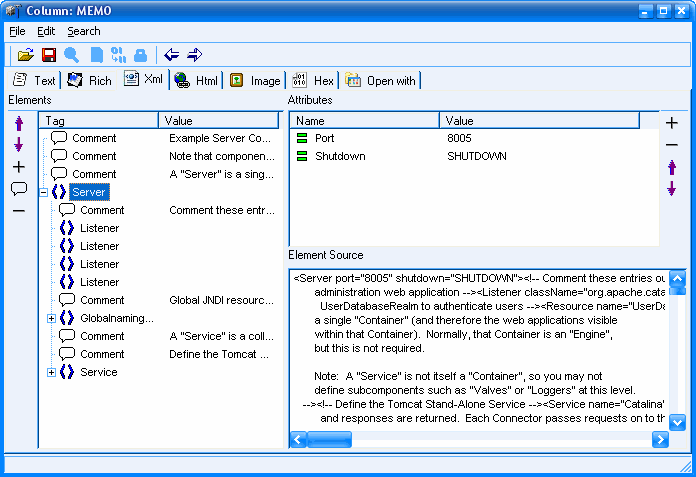Image resolution: width=696 pixels, height=477 pixels.
Task: Click the blue left arrow toolbar icon
Action: pyautogui.click(x=172, y=55)
